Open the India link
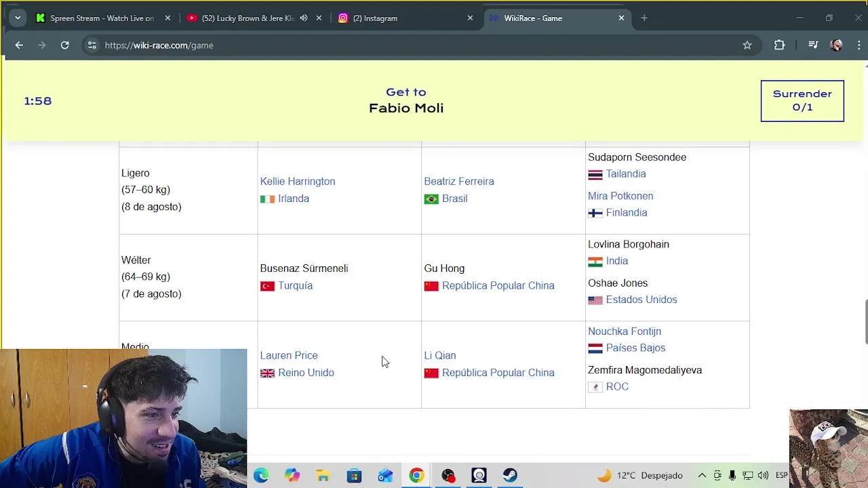 (x=617, y=261)
